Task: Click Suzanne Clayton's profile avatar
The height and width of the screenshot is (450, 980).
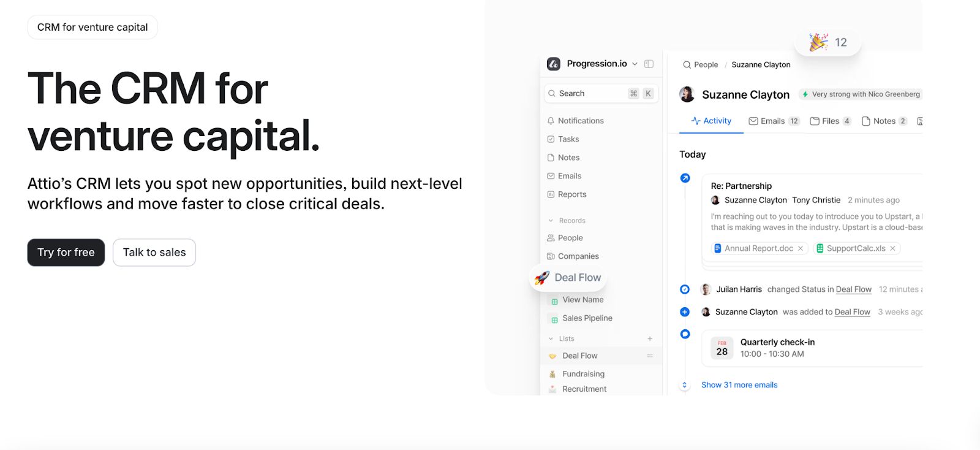Action: (x=687, y=94)
